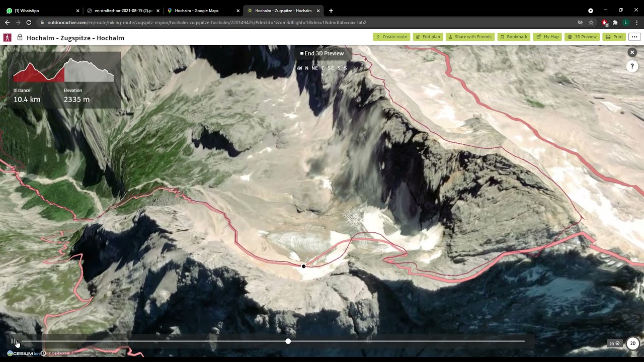Print the route

point(614,37)
